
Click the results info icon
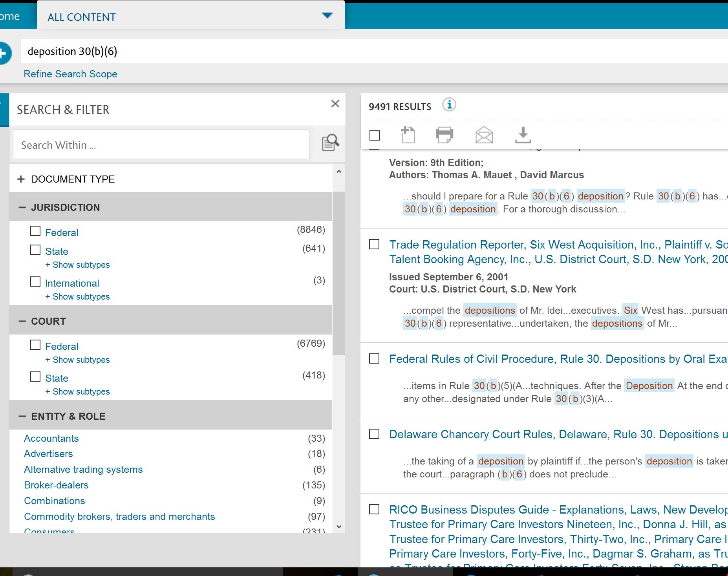[x=449, y=105]
